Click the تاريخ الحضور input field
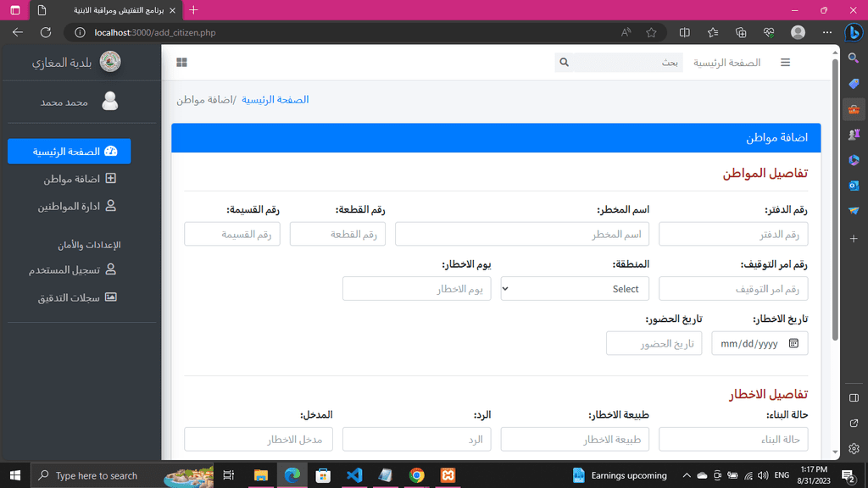Image resolution: width=868 pixels, height=488 pixels. (654, 344)
